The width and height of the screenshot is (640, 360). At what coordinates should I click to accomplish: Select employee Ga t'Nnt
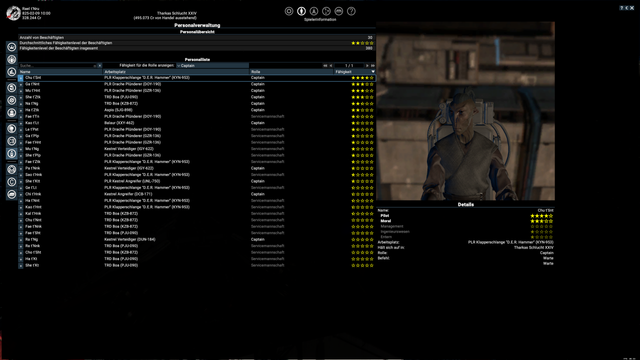point(32,84)
